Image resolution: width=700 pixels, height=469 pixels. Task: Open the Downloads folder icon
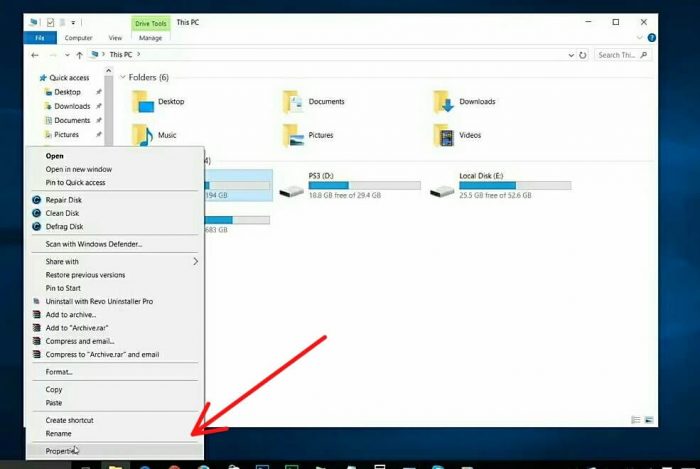coord(444,102)
